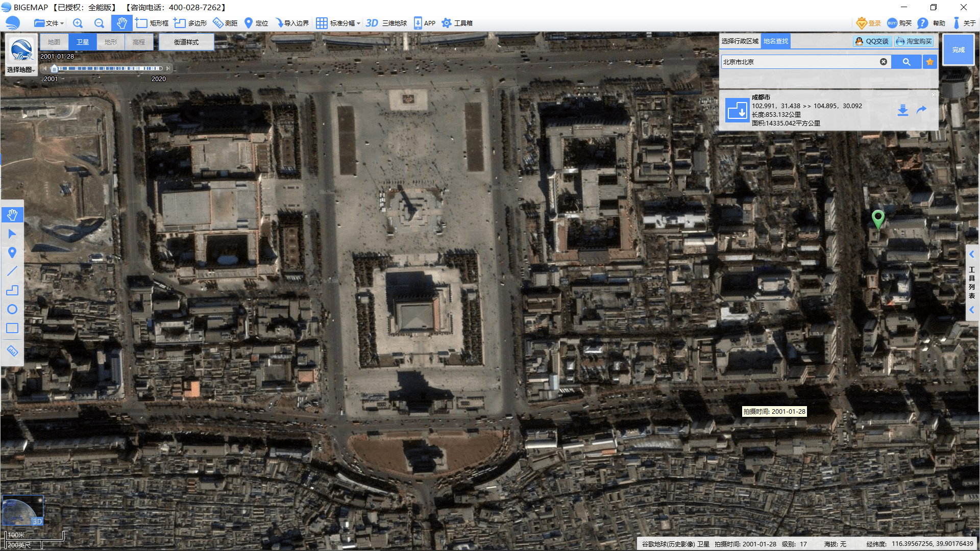Click the 2020 timeline end label
This screenshot has height=551, width=980.
coord(159,79)
